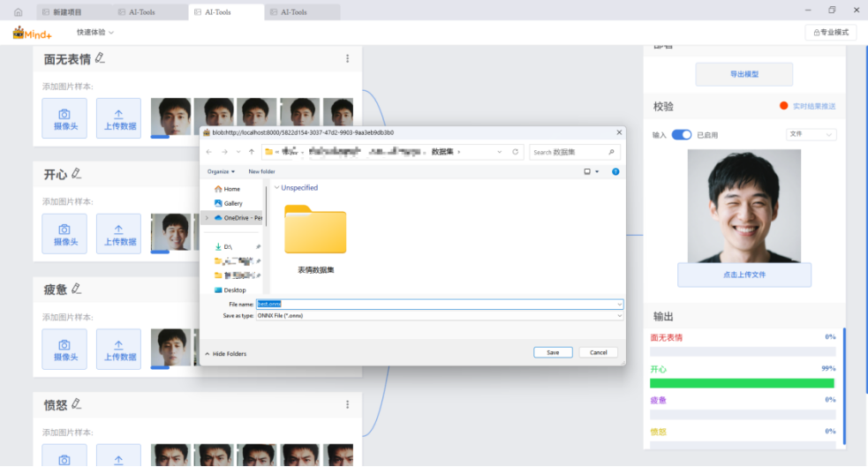Open File name history dropdown
The image size is (868, 467).
pyautogui.click(x=620, y=305)
